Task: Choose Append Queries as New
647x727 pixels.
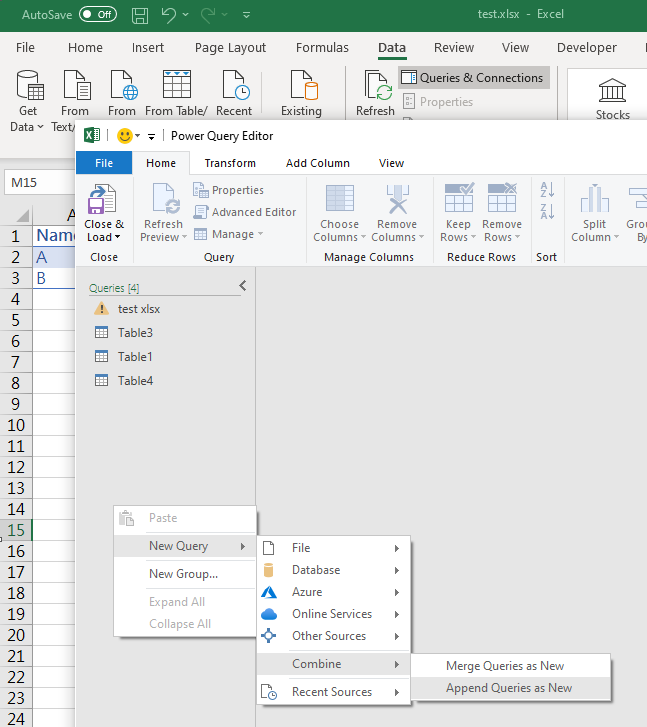Action: (510, 688)
